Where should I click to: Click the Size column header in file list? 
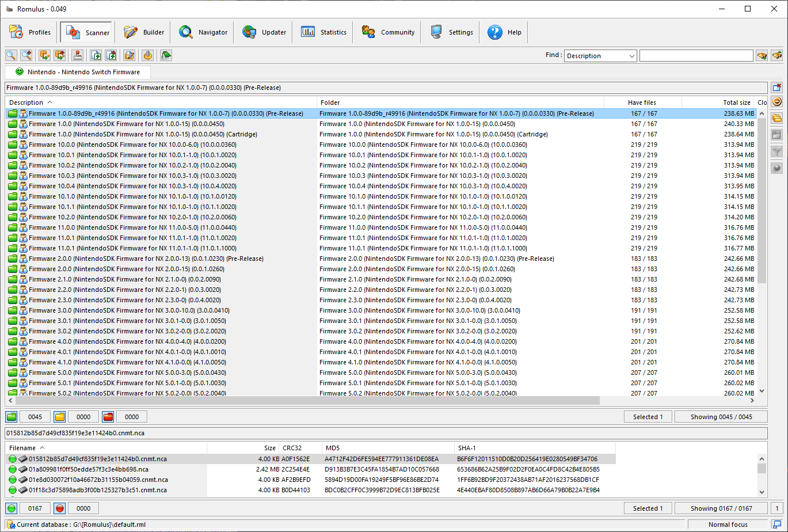click(x=243, y=448)
